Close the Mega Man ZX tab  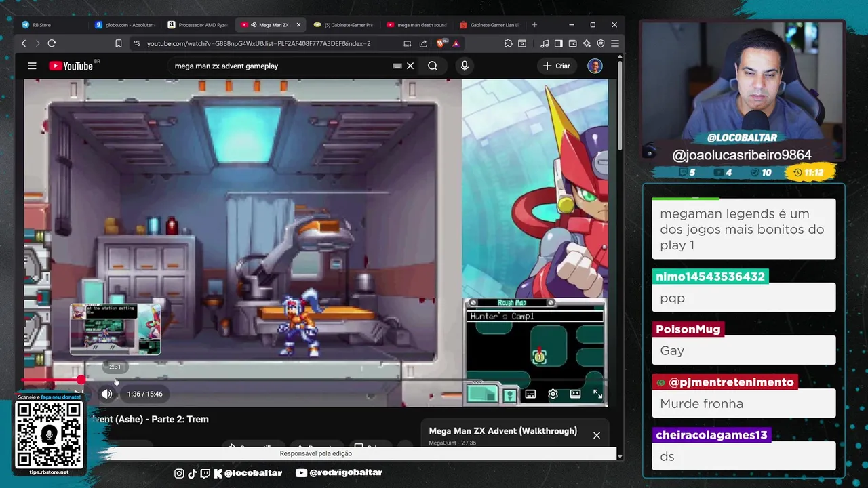pos(298,25)
